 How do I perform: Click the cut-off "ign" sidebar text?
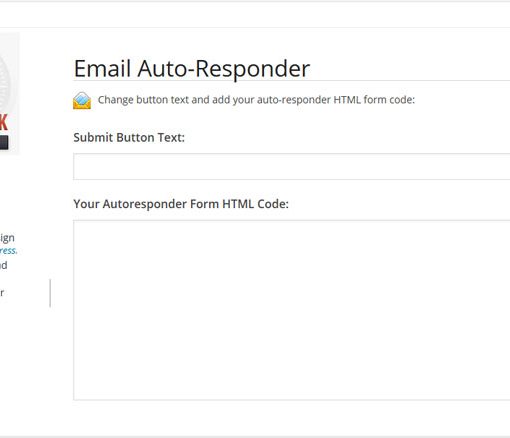[x=7, y=238]
